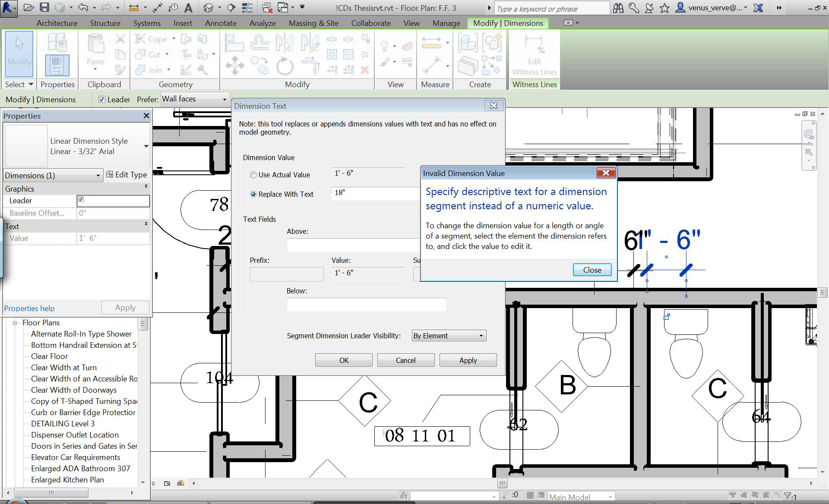Select the Text tool in quick access toolbar
The height and width of the screenshot is (504, 829).
[x=188, y=8]
